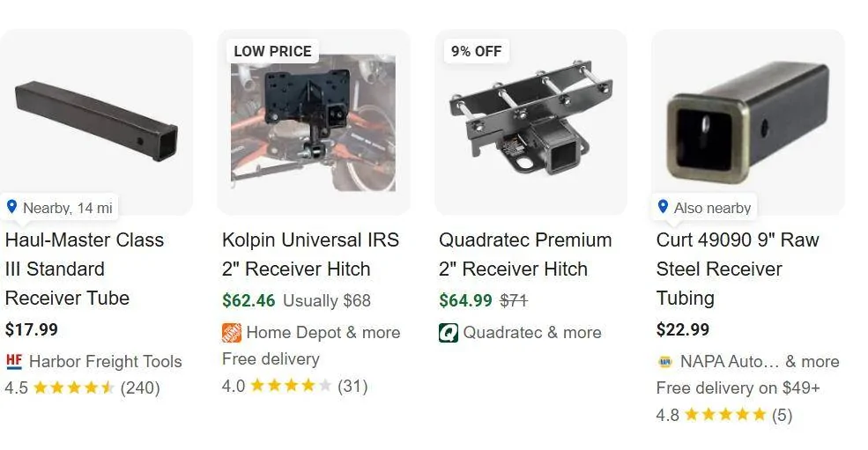868x450 pixels.
Task: Click the 4.5 star rating with 240 reviews
Action: tap(83, 387)
